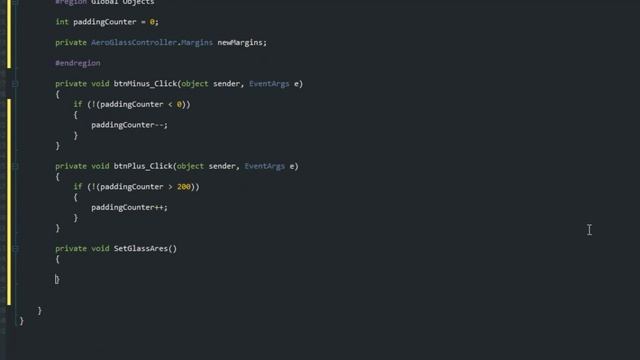Click the 'Margins' type name

click(197, 42)
